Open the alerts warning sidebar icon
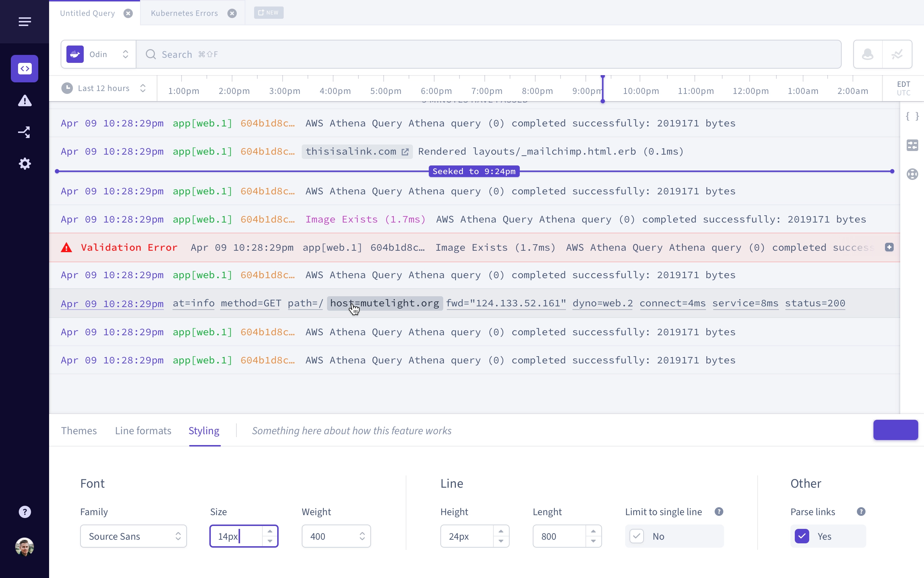924x578 pixels. [25, 100]
